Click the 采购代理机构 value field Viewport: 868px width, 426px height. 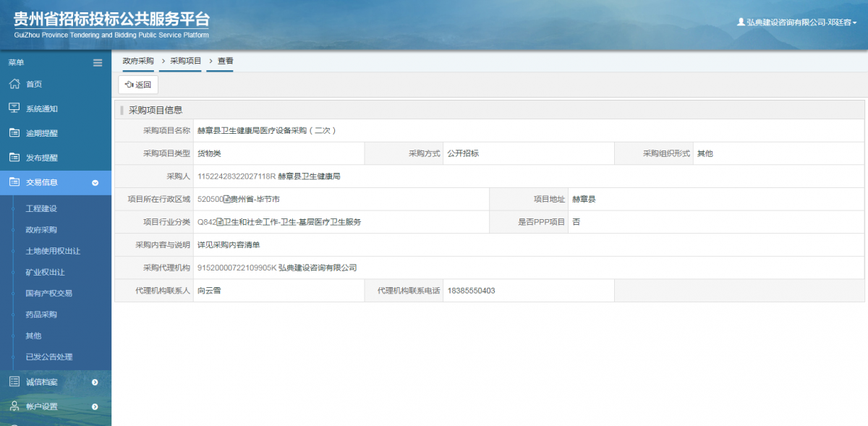point(528,268)
